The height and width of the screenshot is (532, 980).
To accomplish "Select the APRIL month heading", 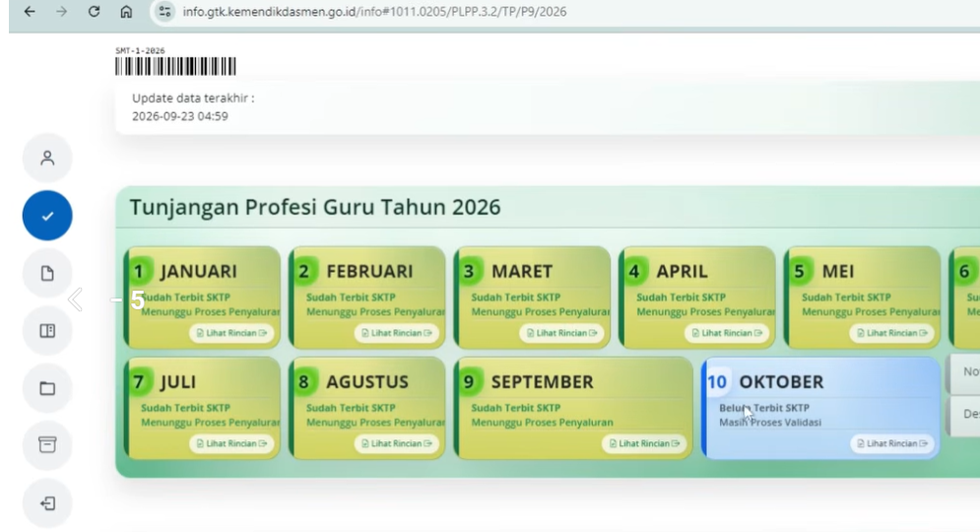I will click(x=682, y=271).
